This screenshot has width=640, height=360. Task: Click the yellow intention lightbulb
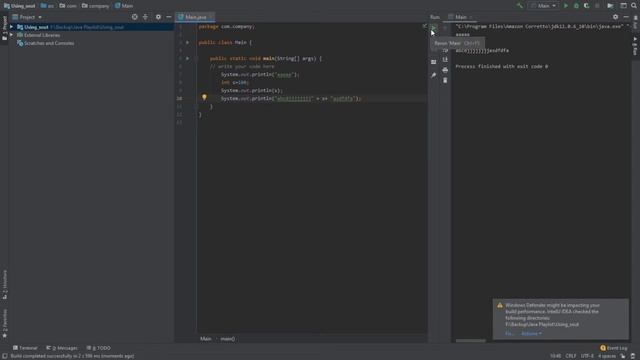204,97
